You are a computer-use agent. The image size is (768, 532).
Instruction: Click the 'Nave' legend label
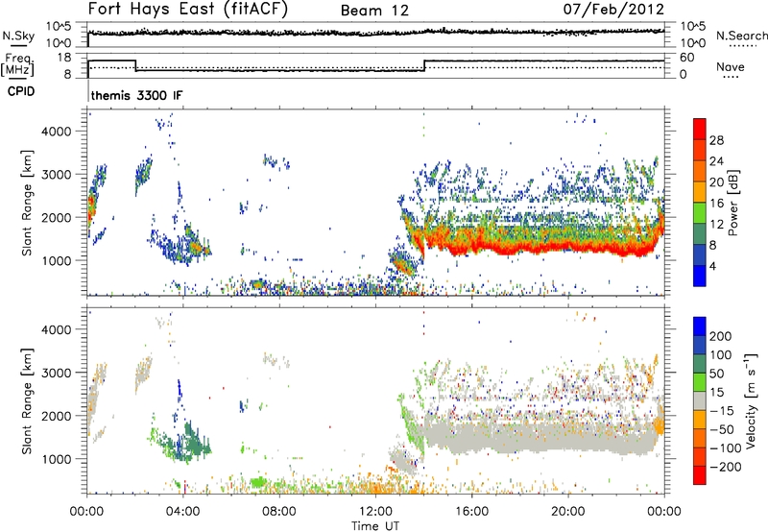[x=731, y=67]
